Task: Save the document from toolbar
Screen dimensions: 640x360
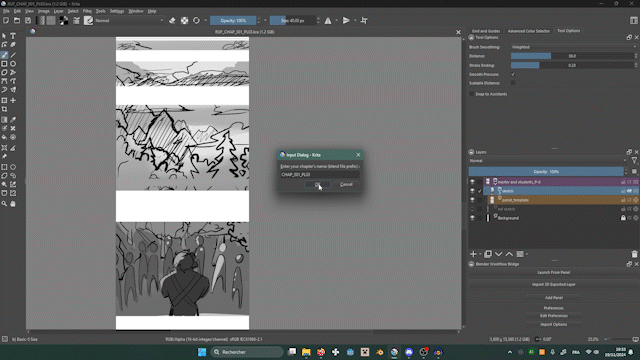Action: coord(28,20)
